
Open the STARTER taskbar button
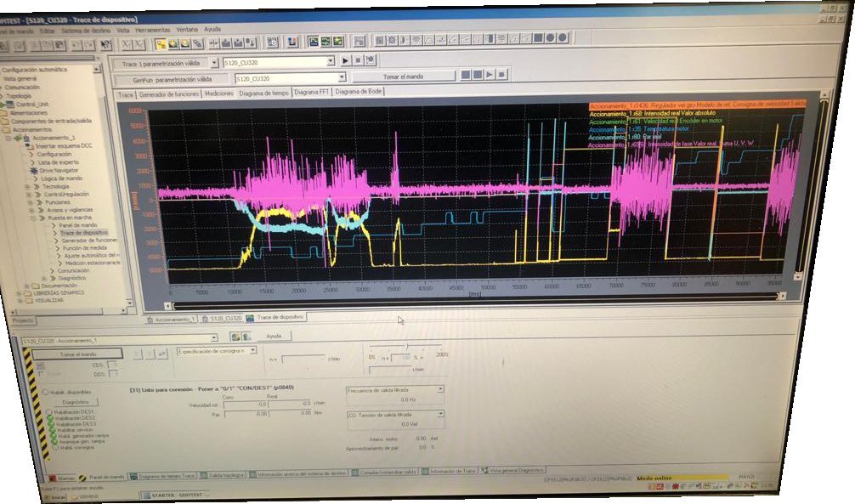click(x=176, y=496)
